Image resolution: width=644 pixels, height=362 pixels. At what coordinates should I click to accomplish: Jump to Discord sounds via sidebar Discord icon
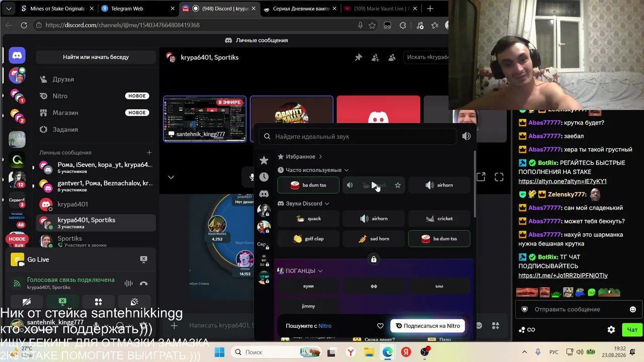(264, 194)
